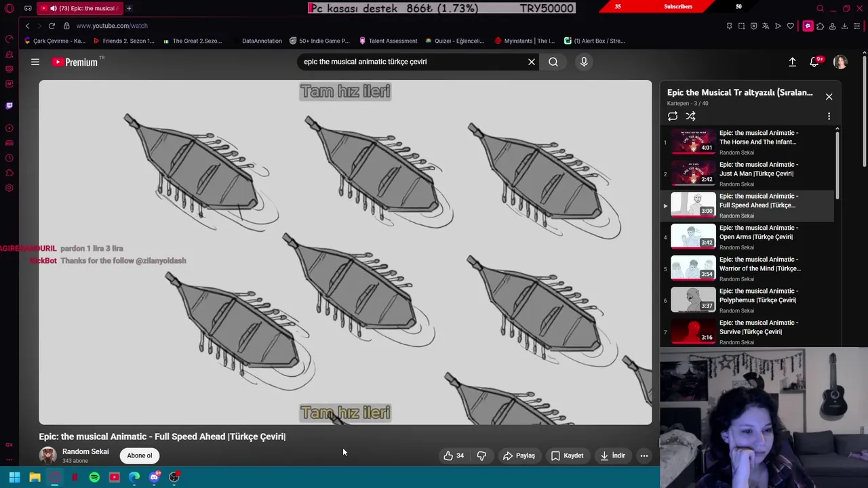Select Warrior of the Mind playlist video

pos(747,269)
